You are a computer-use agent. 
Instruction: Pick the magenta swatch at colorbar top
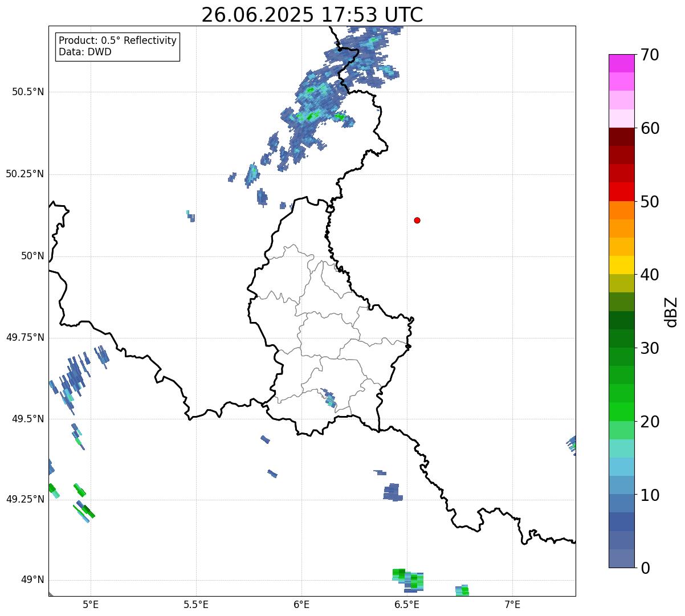coord(622,63)
